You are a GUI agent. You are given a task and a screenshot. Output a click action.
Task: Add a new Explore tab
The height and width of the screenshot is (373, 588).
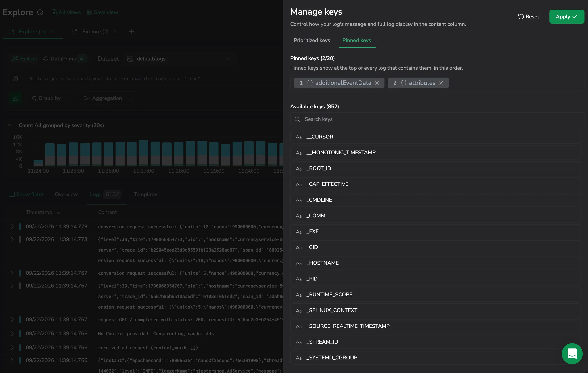(x=132, y=32)
